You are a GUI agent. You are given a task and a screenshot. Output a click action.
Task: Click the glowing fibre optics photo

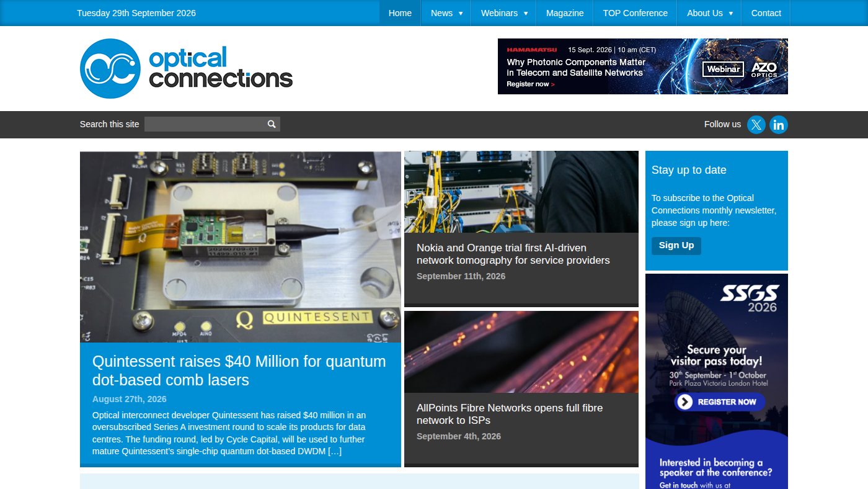tap(521, 352)
